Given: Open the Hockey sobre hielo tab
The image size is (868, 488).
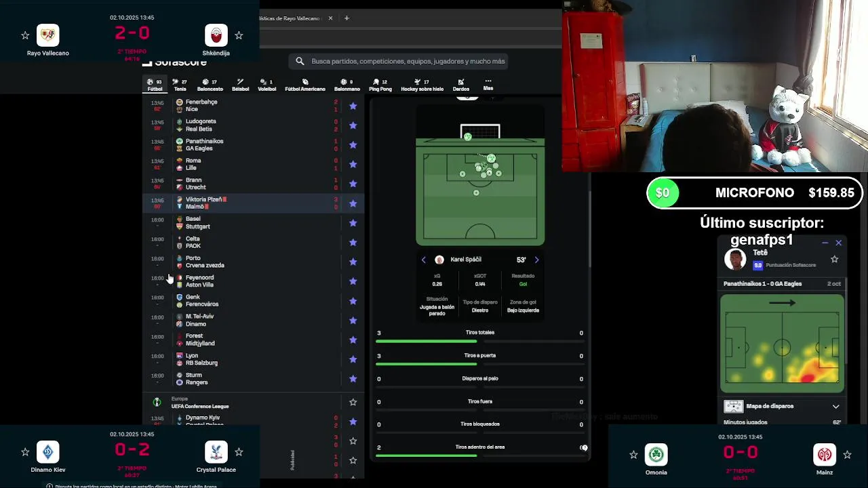Looking at the screenshot, I should click(422, 85).
